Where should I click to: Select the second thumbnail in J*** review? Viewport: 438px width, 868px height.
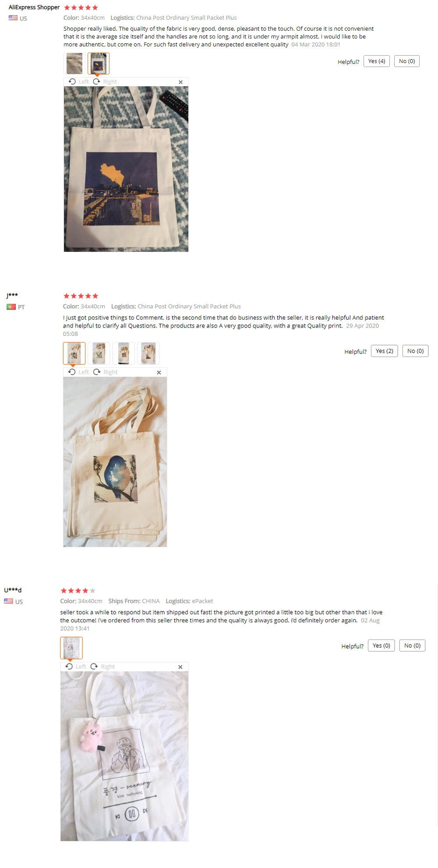point(99,353)
